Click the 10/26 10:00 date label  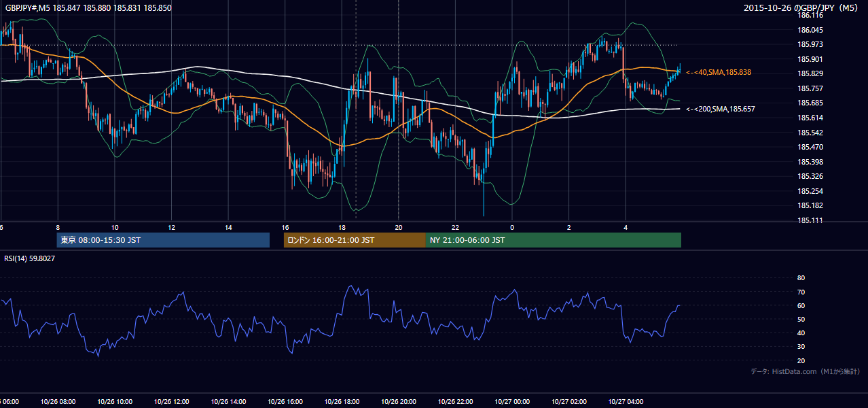(x=114, y=402)
